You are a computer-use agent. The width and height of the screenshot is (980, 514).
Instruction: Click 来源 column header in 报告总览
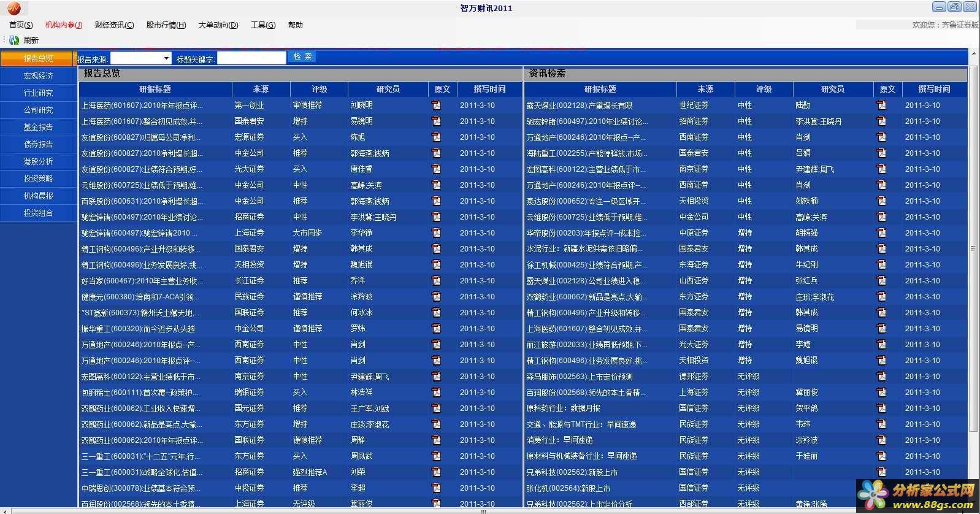point(261,89)
